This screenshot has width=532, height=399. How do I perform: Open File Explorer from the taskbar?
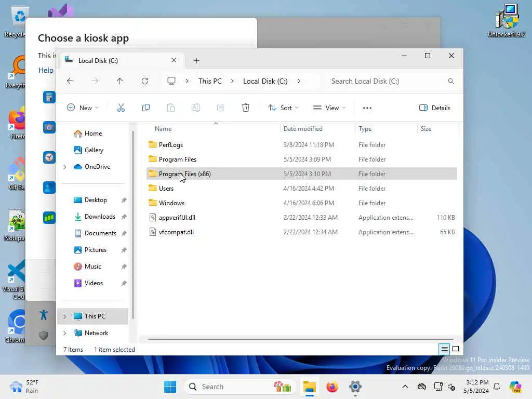coord(310,387)
